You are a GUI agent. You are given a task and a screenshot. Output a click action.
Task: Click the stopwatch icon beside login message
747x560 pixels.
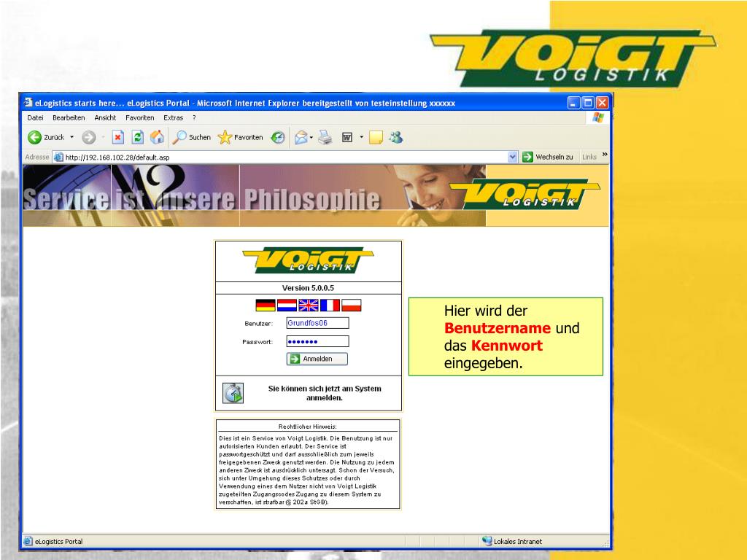pos(233,393)
